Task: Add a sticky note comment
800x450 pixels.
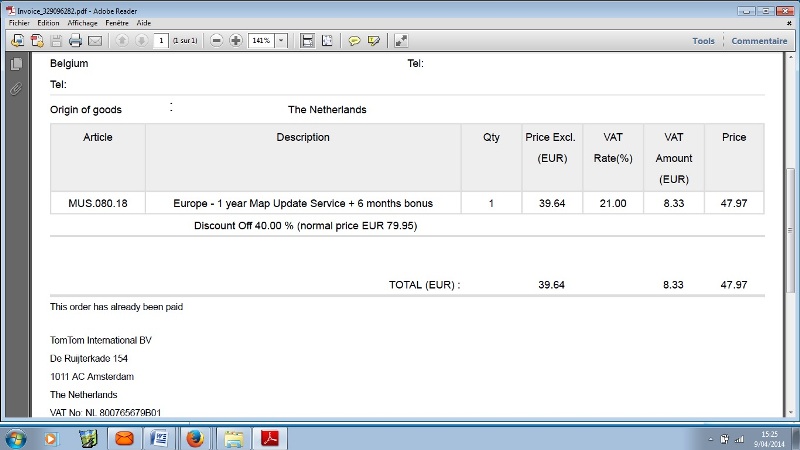Action: coord(354,41)
